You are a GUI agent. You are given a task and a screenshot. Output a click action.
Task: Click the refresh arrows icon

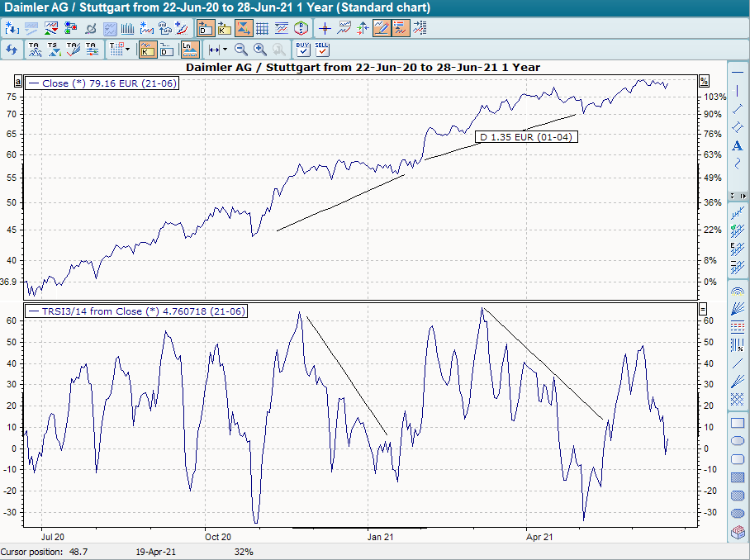12,49
